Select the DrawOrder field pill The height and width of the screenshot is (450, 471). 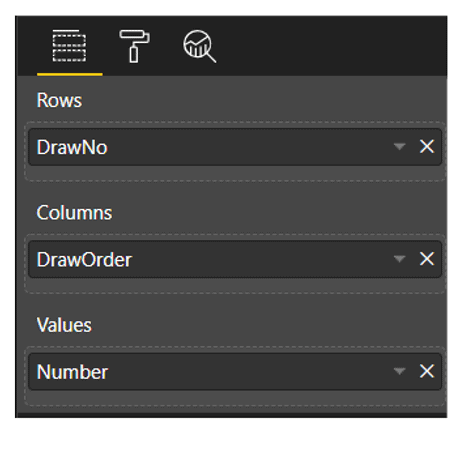[x=235, y=259]
